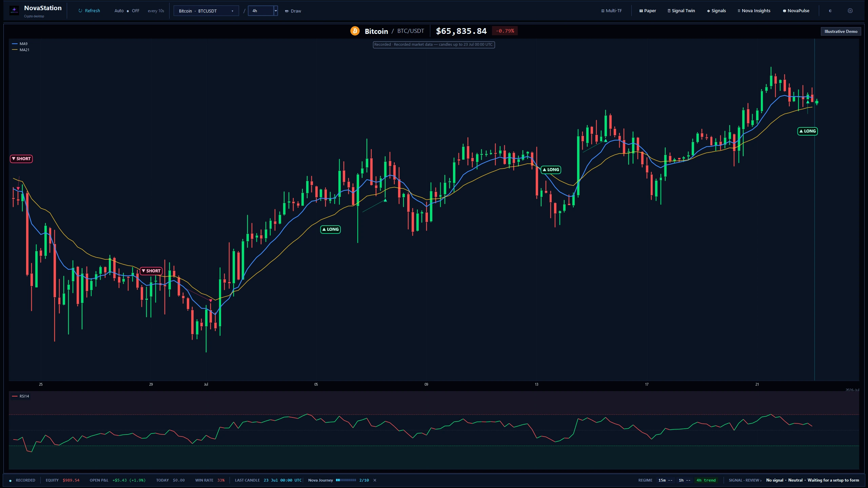Viewport: 868px width, 488px height.
Task: Click the LONG signal marker near the 13th
Action: pyautogui.click(x=551, y=170)
